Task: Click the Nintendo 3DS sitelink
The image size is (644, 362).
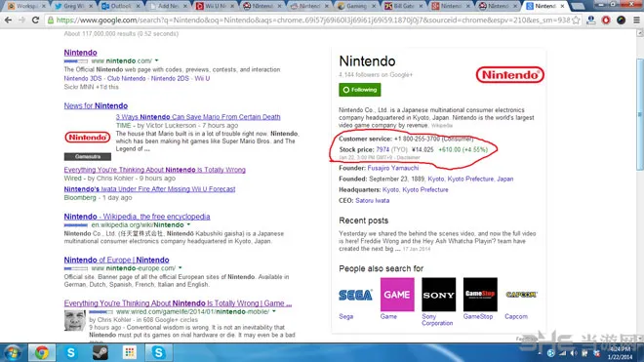Action: click(x=82, y=78)
